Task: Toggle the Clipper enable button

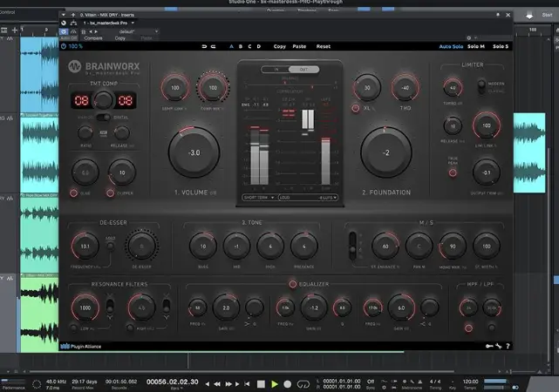Action: 109,193
